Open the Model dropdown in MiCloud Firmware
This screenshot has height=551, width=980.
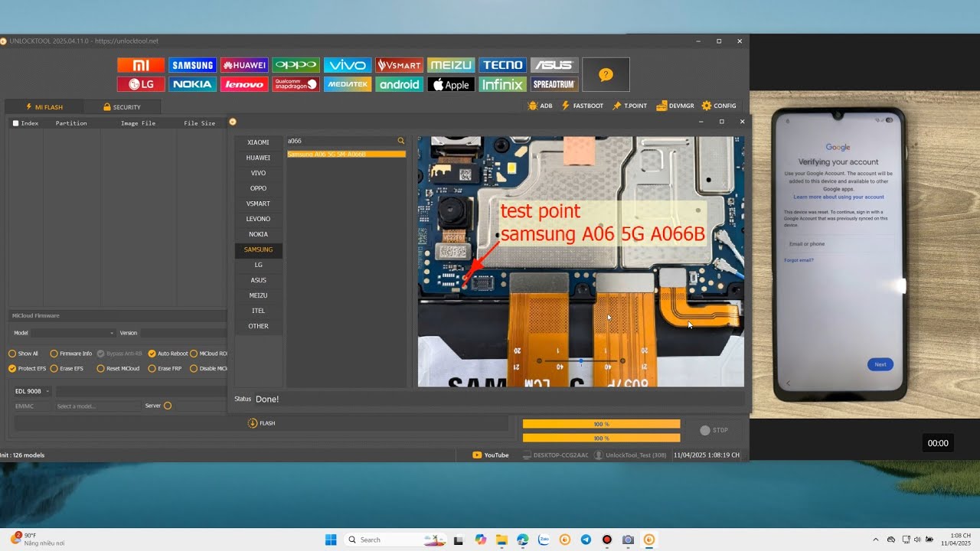74,333
